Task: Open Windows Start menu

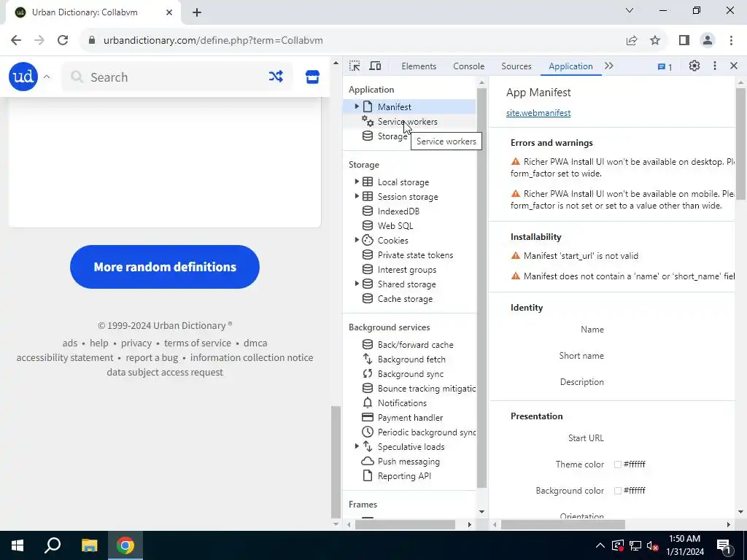Action: (x=18, y=545)
